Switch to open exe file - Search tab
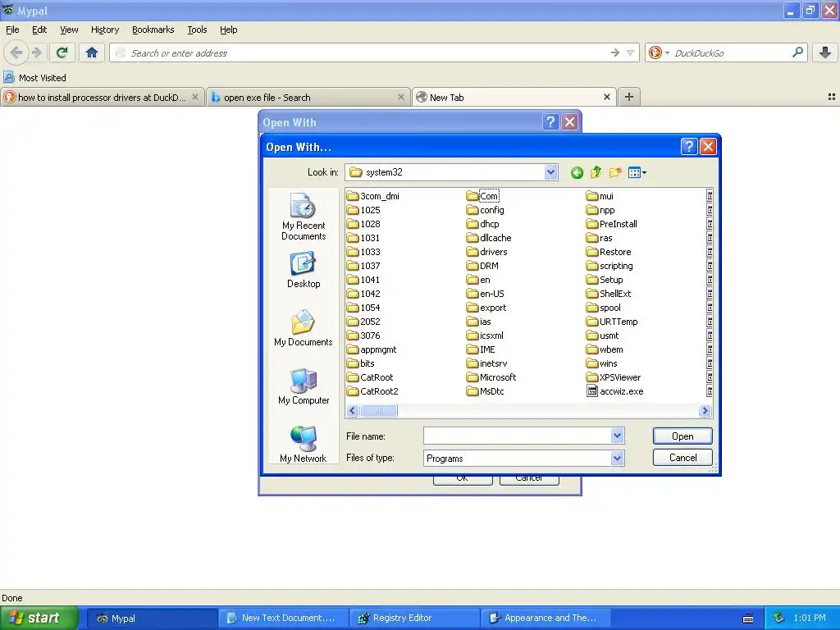 pos(308,97)
